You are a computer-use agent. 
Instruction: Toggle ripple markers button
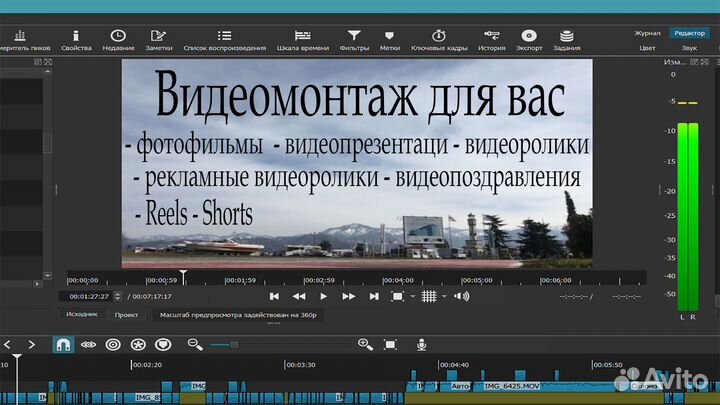(163, 344)
